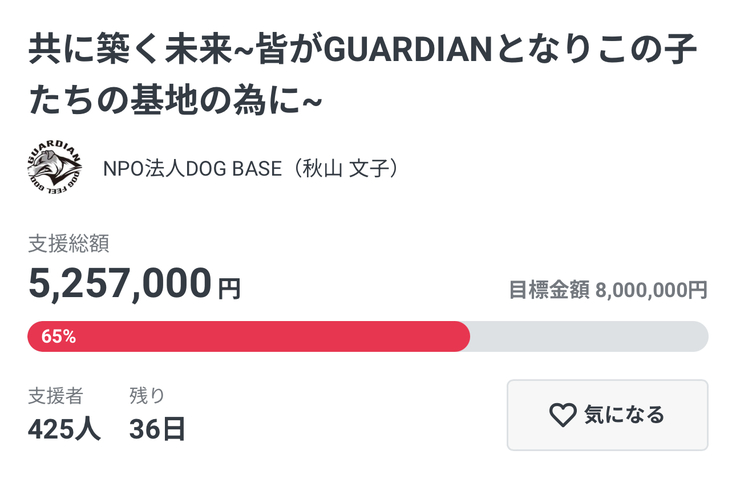736x487 pixels.
Task: Click the 8,000,000円 goal value
Action: click(x=651, y=291)
